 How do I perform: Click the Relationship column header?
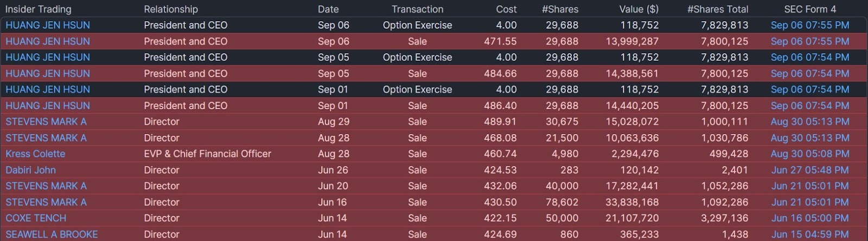tap(171, 9)
